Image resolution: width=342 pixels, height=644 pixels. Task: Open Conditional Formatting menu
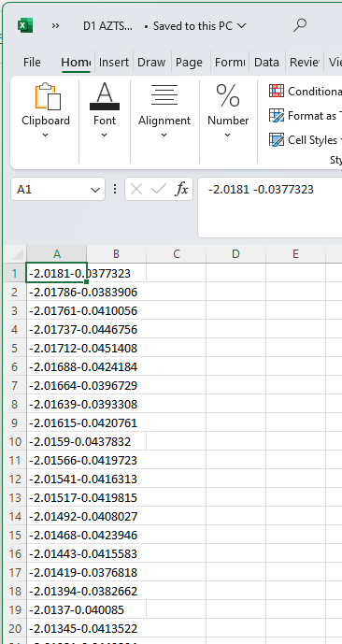[x=305, y=91]
